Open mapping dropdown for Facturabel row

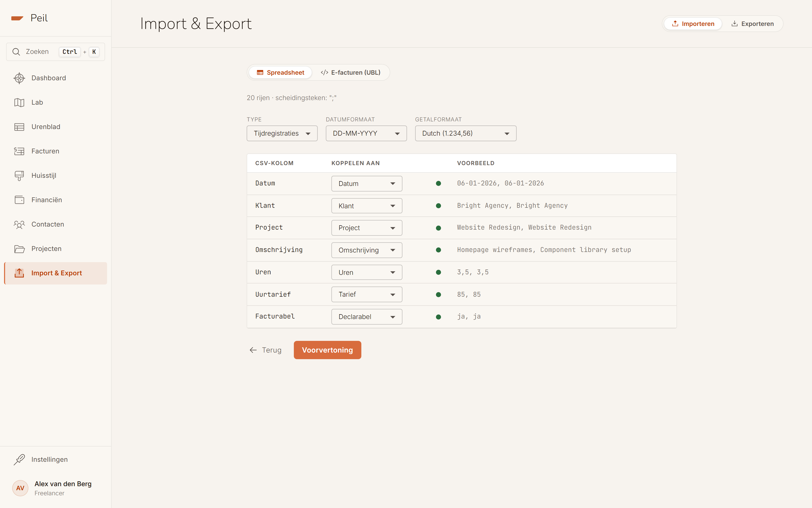367,317
